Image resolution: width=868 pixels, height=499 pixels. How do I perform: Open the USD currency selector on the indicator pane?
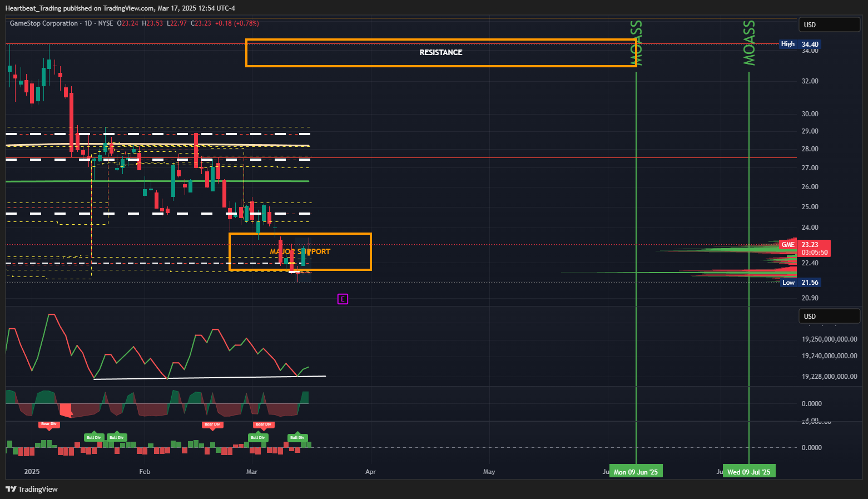click(x=829, y=316)
